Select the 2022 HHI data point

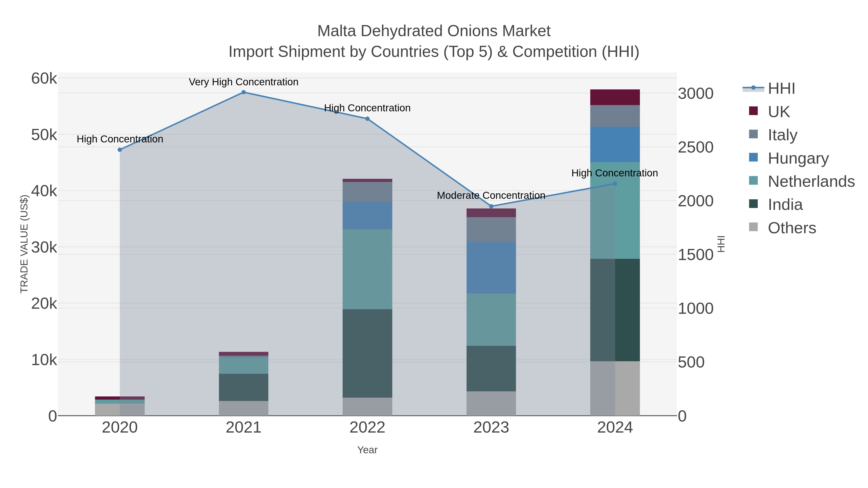[x=367, y=119]
